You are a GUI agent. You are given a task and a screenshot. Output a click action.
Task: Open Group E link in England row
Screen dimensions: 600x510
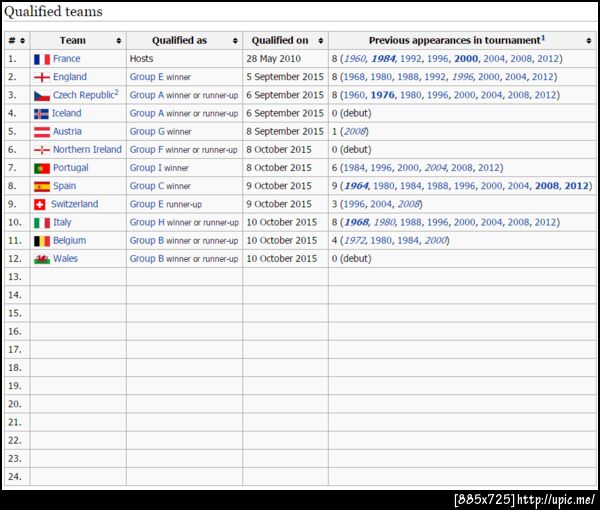coord(147,77)
